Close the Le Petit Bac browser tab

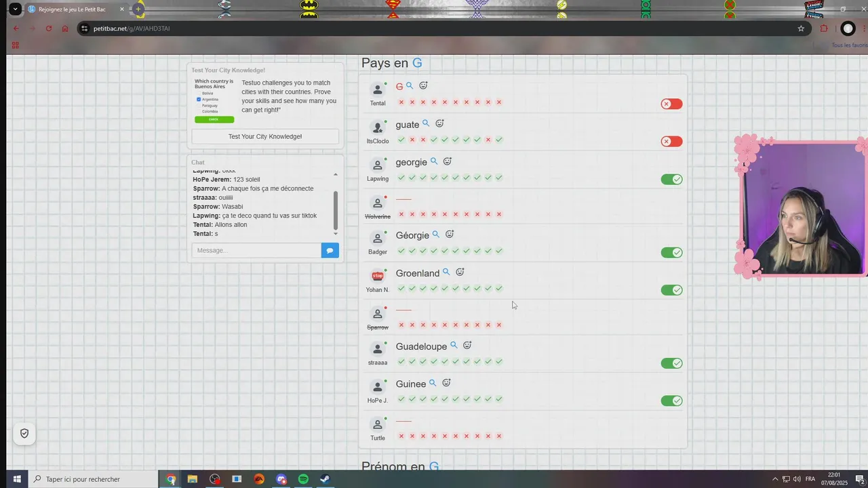(121, 9)
